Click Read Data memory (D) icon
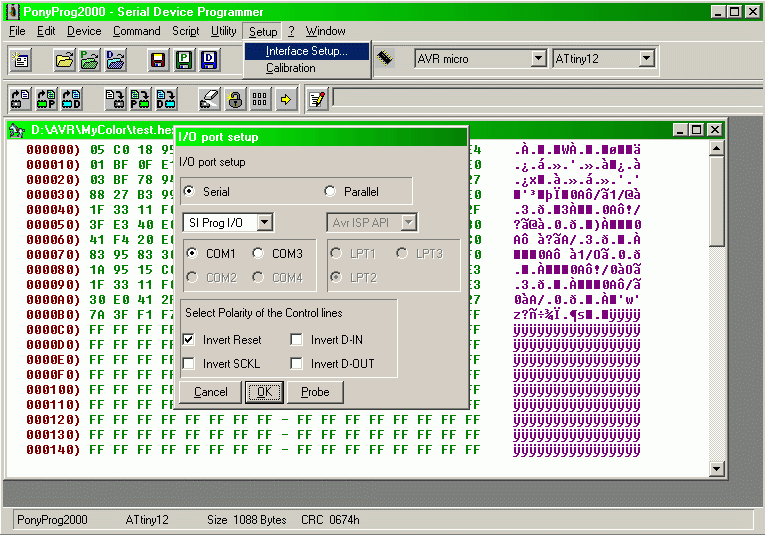The width and height of the screenshot is (765, 535). (x=71, y=99)
